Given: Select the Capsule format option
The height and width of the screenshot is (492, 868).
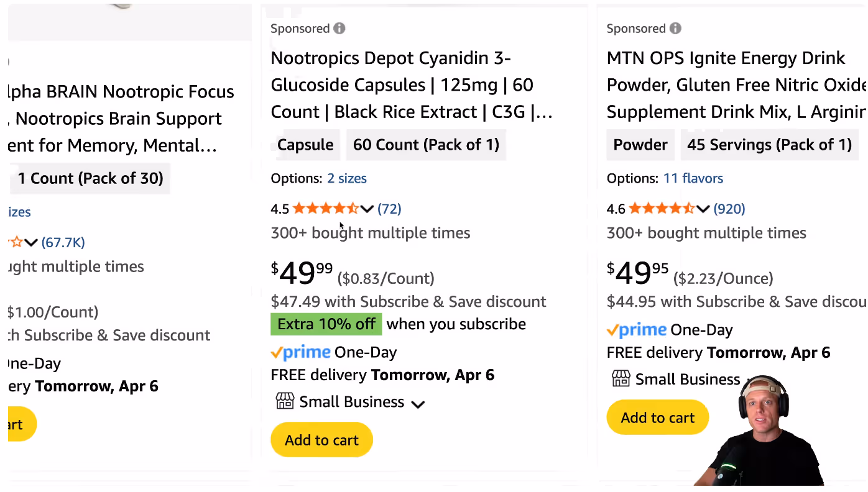Looking at the screenshot, I should click(305, 145).
